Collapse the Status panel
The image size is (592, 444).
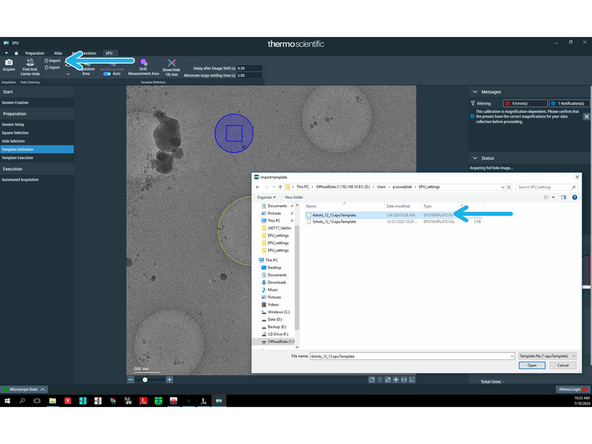click(x=475, y=158)
